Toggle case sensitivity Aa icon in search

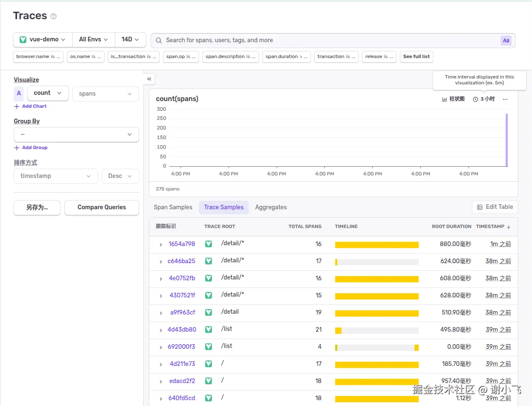[506, 41]
